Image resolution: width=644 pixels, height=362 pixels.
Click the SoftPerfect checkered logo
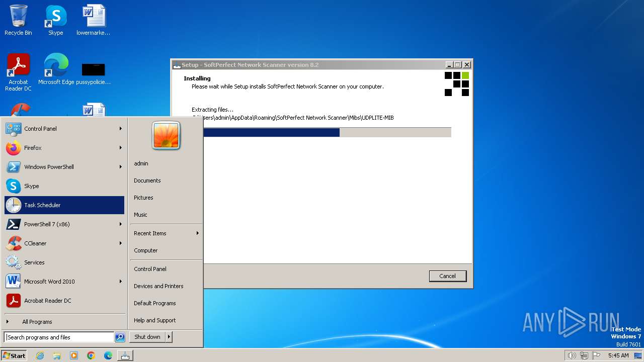[457, 84]
